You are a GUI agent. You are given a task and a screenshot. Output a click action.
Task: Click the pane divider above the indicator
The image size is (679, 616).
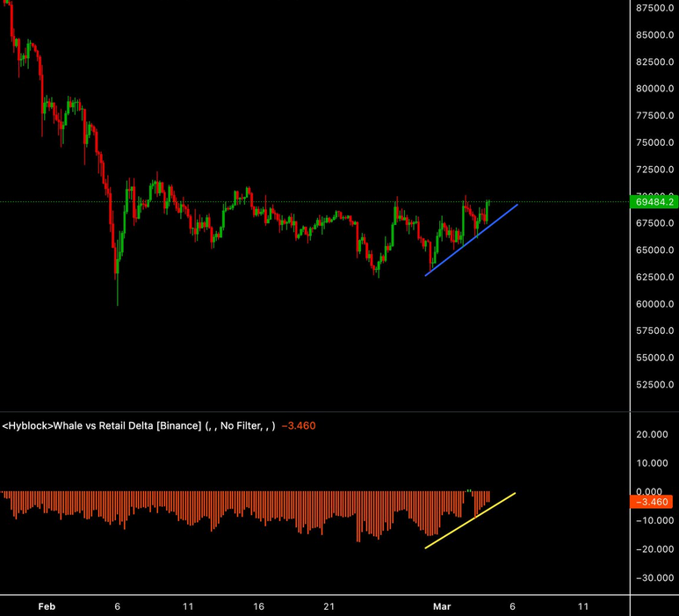[316, 411]
